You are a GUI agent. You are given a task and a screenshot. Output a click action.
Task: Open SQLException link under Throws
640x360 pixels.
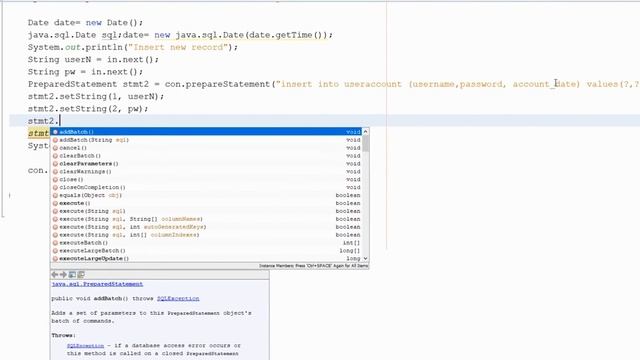[85, 346]
